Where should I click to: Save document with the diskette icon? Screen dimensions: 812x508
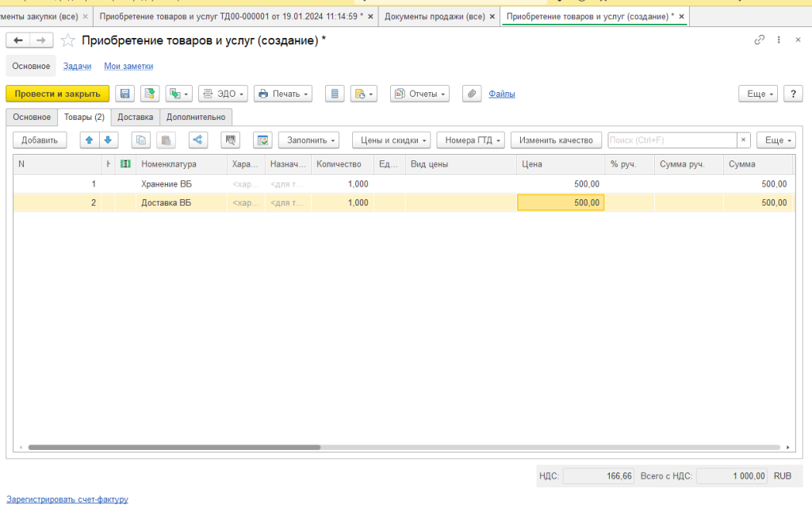click(x=124, y=94)
